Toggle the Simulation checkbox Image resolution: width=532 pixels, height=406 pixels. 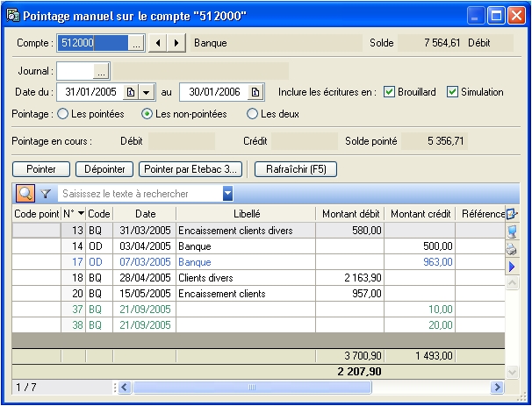[452, 92]
